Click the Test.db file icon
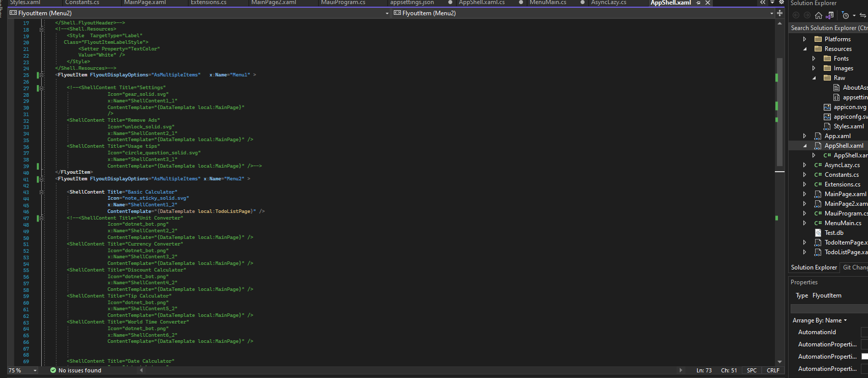Image resolution: width=868 pixels, height=378 pixels. coord(818,233)
